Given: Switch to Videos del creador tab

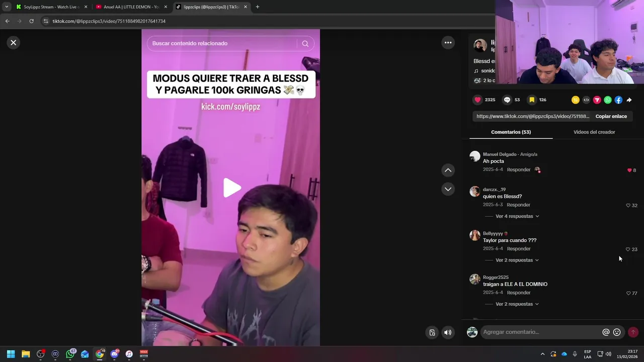Looking at the screenshot, I should [x=594, y=132].
